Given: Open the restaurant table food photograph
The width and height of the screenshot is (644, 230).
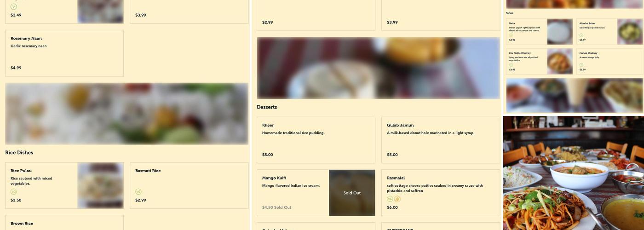Looking at the screenshot, I should pos(574,173).
